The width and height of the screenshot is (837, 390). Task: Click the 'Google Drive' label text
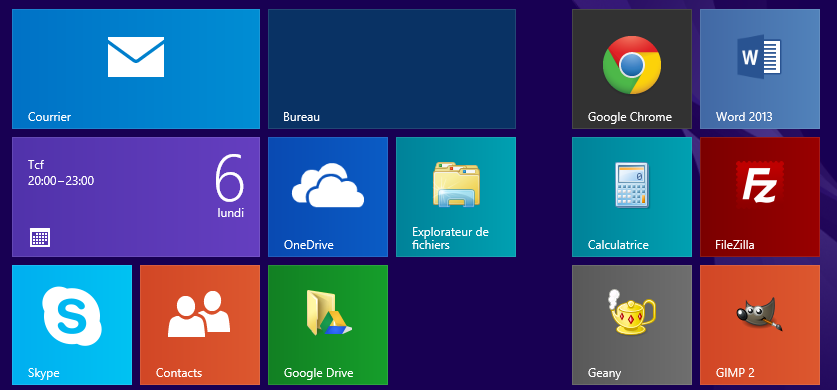318,373
